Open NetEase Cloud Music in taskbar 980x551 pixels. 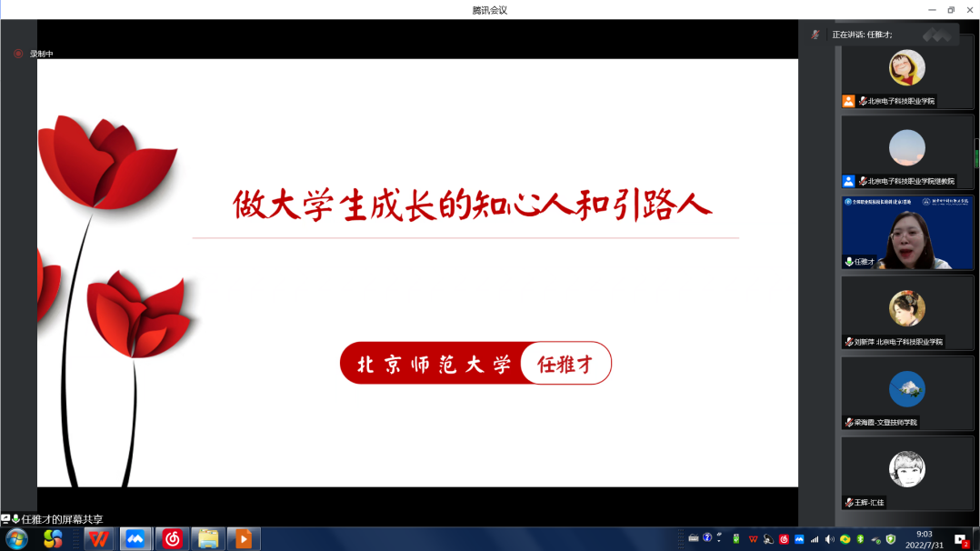click(172, 539)
